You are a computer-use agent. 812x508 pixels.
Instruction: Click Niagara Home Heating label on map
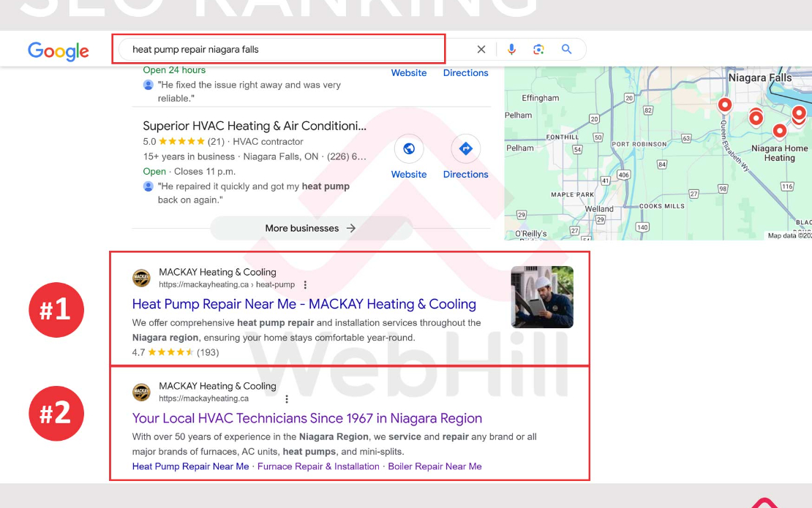(779, 153)
